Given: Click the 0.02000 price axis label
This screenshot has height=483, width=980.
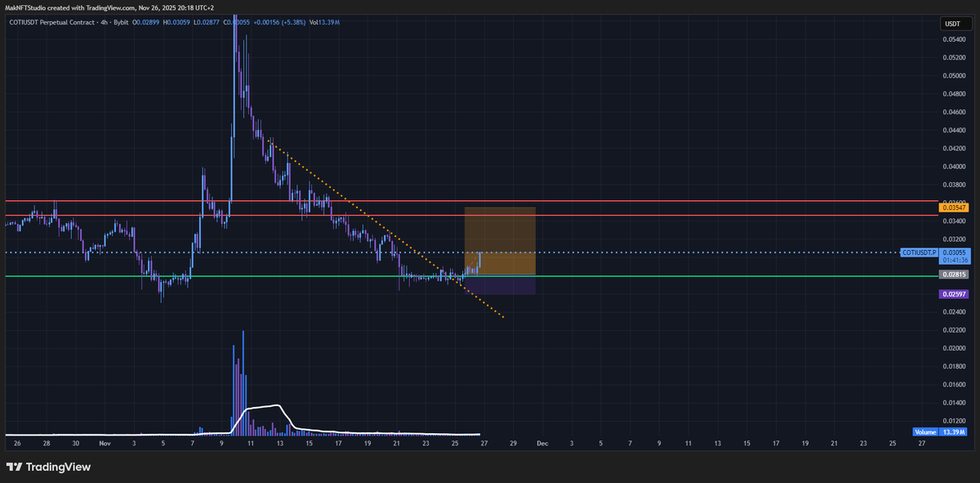Looking at the screenshot, I should click(x=952, y=348).
